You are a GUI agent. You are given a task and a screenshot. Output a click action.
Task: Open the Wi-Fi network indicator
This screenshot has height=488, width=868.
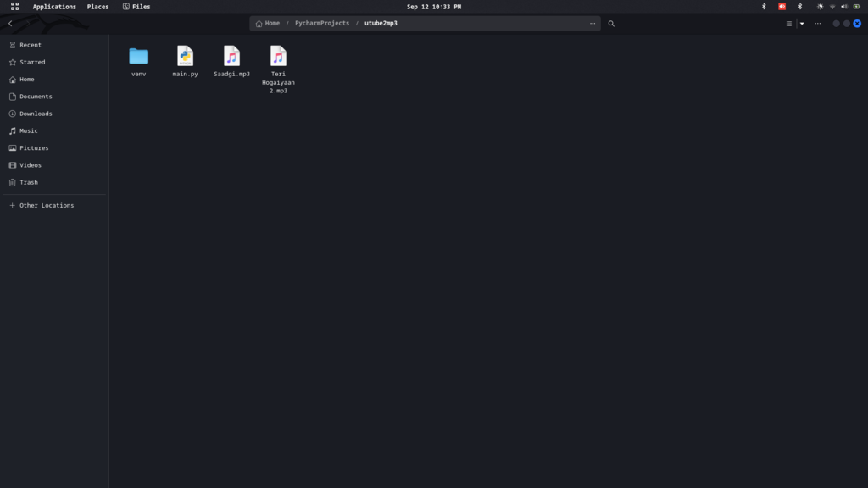(832, 7)
